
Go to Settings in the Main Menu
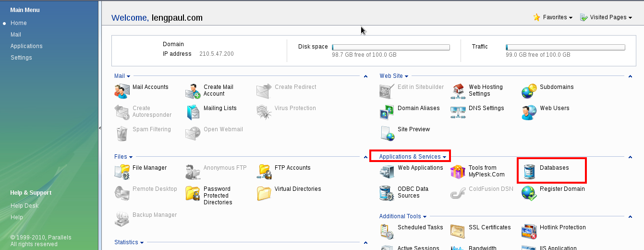coord(21,58)
